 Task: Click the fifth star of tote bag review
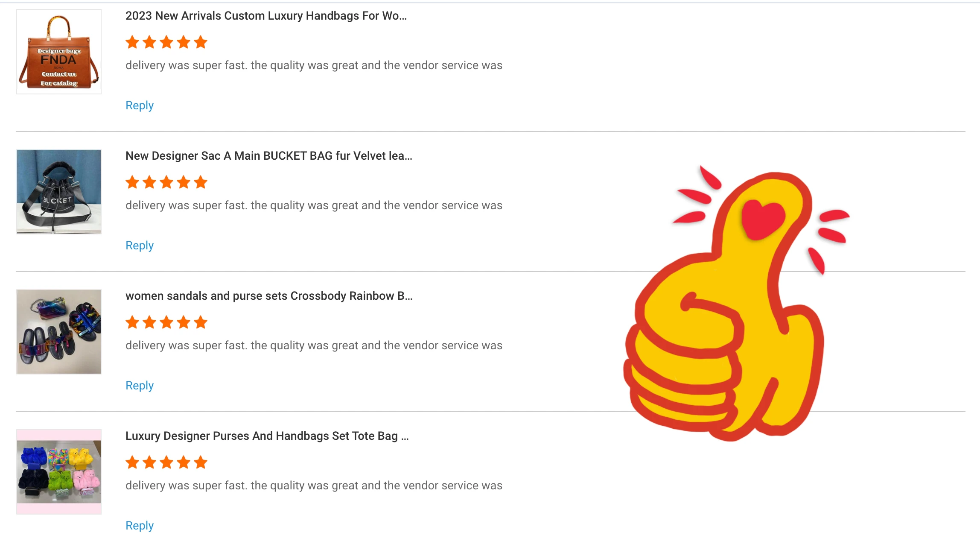(200, 462)
